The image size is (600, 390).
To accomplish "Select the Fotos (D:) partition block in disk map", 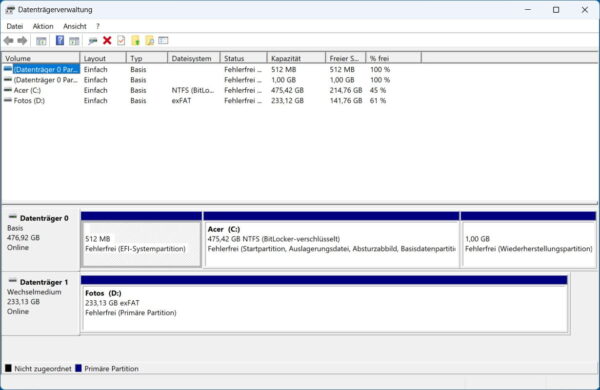I will (x=324, y=304).
